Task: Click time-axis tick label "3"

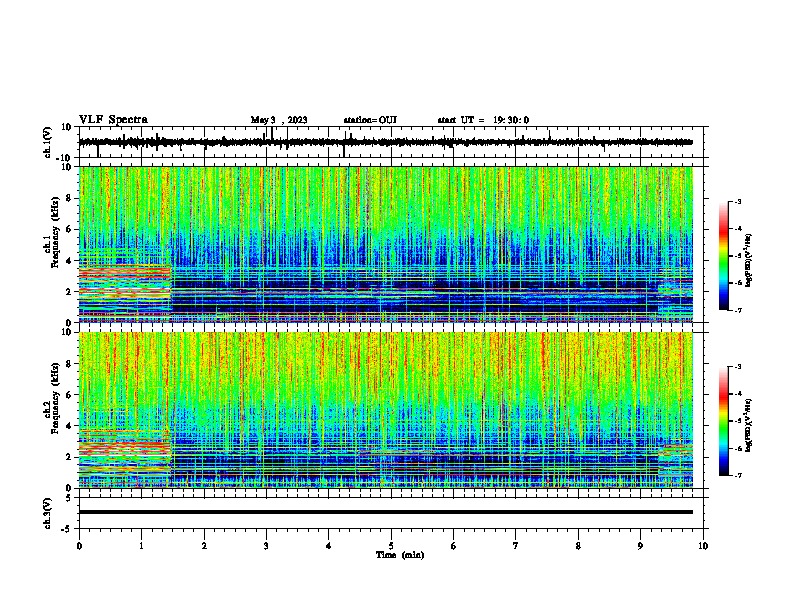Action: pos(266,546)
